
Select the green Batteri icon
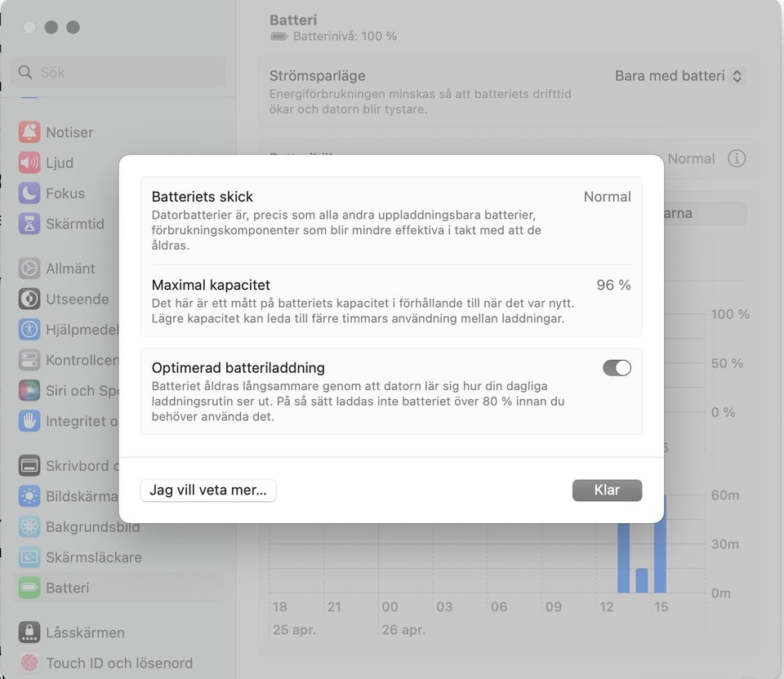[x=29, y=588]
